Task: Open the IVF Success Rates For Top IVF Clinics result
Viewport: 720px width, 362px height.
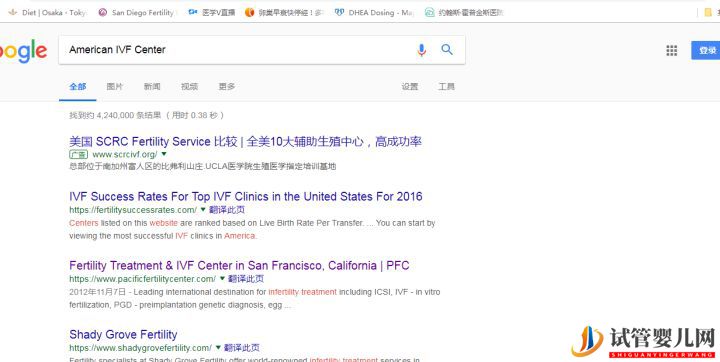Action: click(246, 197)
